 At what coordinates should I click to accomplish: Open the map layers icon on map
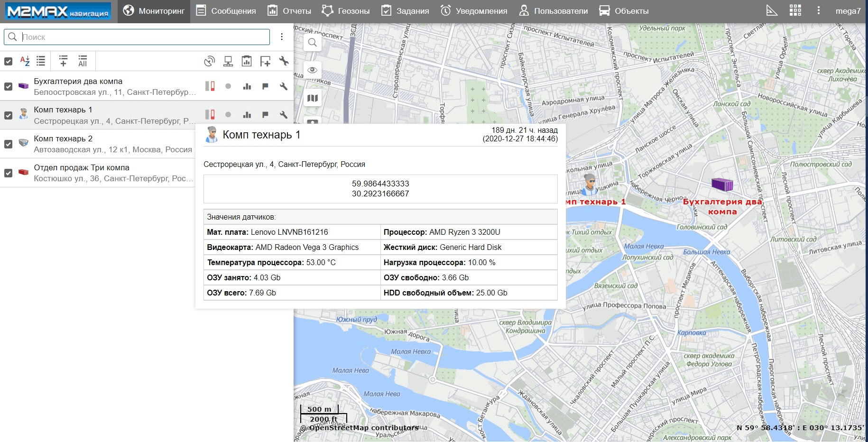tap(312, 98)
